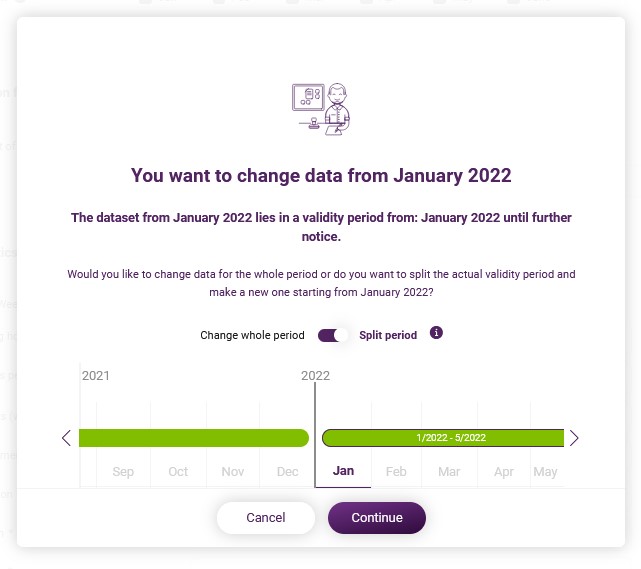This screenshot has height=569, width=641.
Task: Select the 1/2022 - 5/2022 validity bar
Action: click(x=443, y=438)
